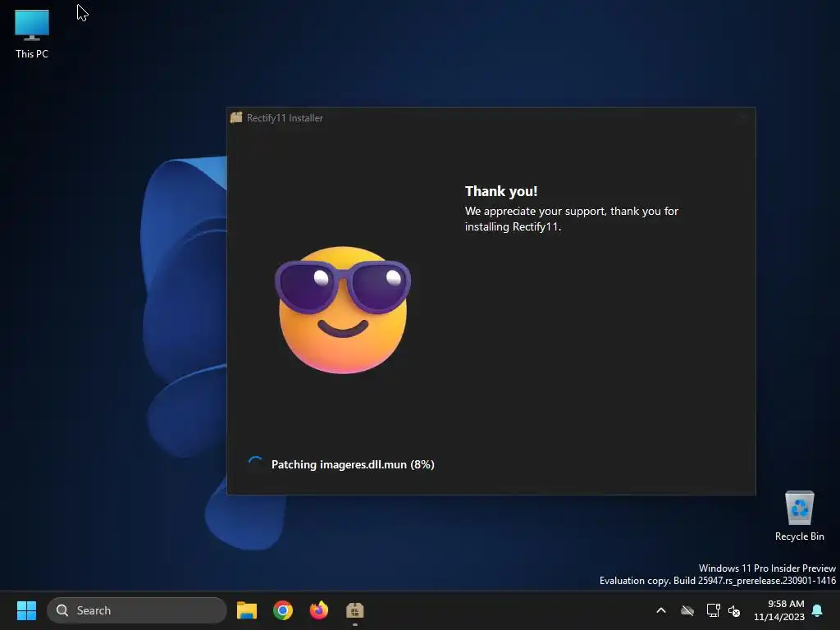This screenshot has width=840, height=630.
Task: Open File Explorer from the taskbar
Action: 247,610
